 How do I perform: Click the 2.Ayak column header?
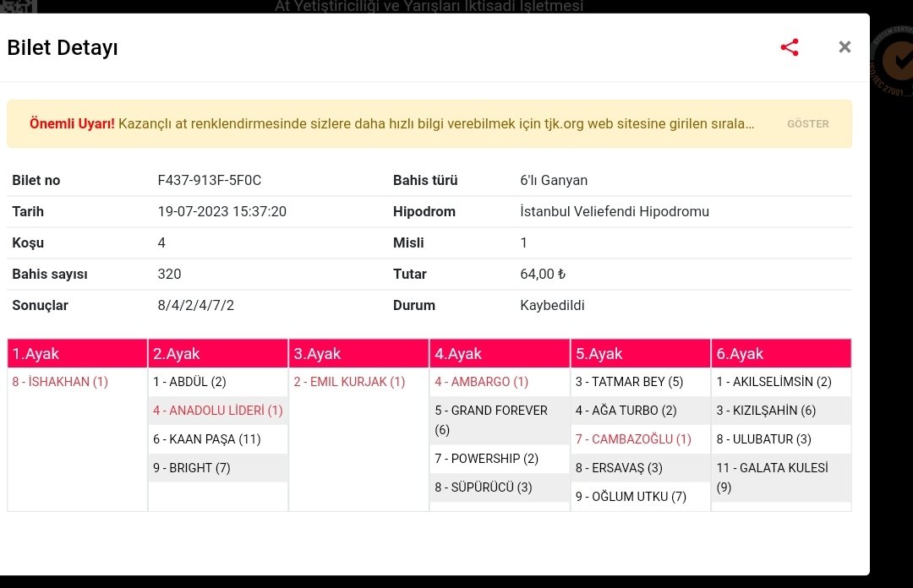pos(218,353)
